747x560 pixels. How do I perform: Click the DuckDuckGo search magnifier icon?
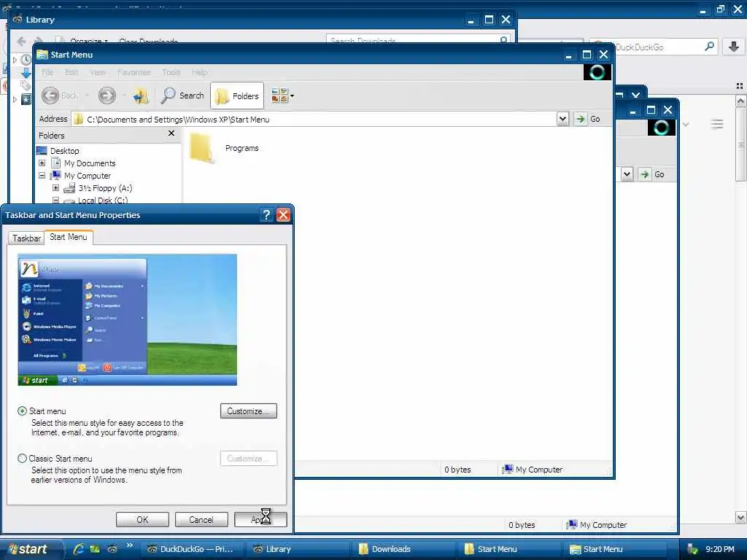709,46
